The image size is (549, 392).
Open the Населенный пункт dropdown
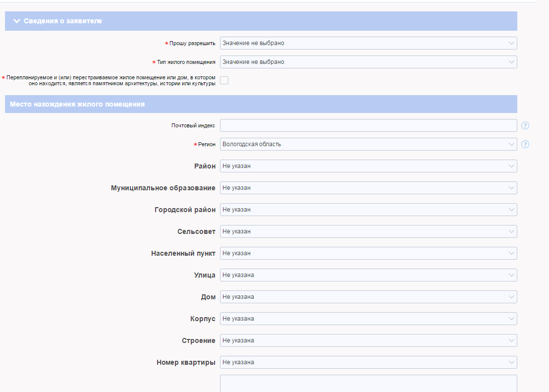pos(368,253)
